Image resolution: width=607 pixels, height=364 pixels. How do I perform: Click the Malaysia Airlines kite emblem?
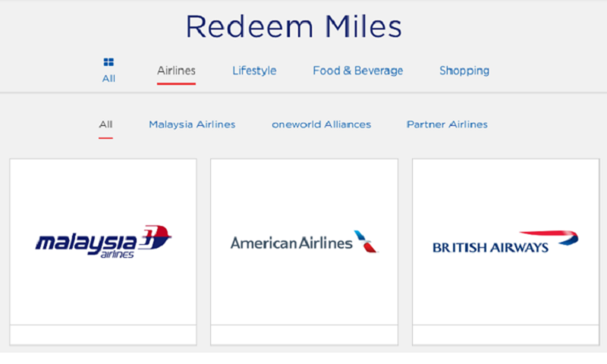pos(155,237)
